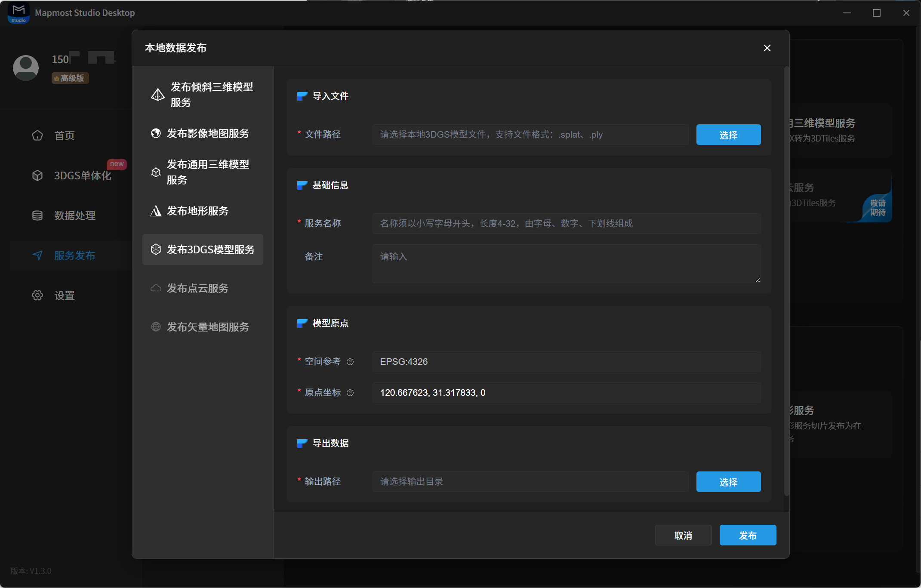Click the 发布3DGS模型服务 icon
Viewport: 921px width, 588px height.
pos(156,249)
